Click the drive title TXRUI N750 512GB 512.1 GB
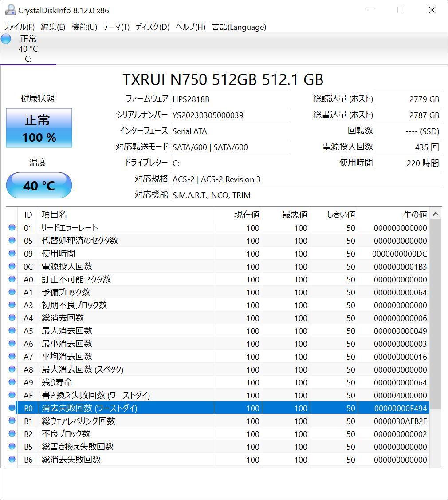 [x=223, y=79]
